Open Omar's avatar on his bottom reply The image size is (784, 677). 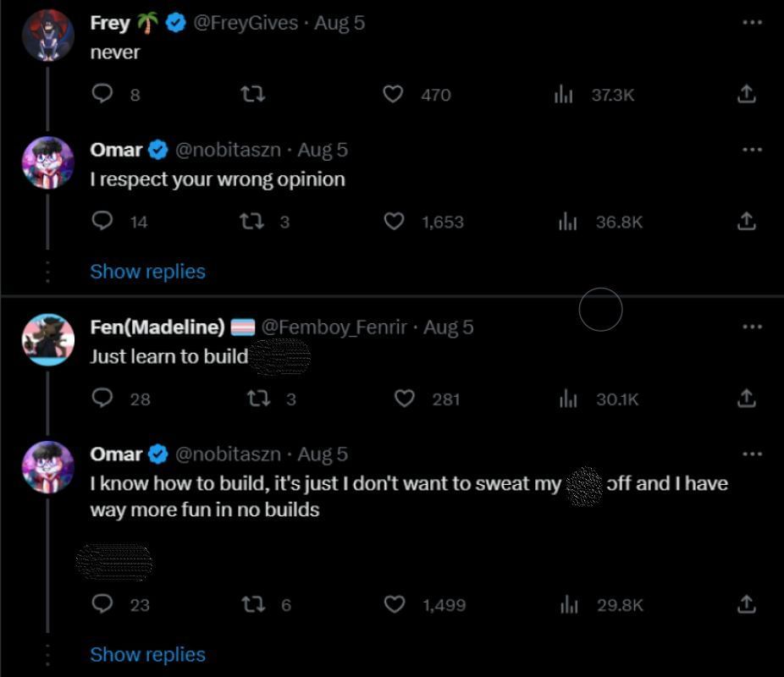click(48, 467)
